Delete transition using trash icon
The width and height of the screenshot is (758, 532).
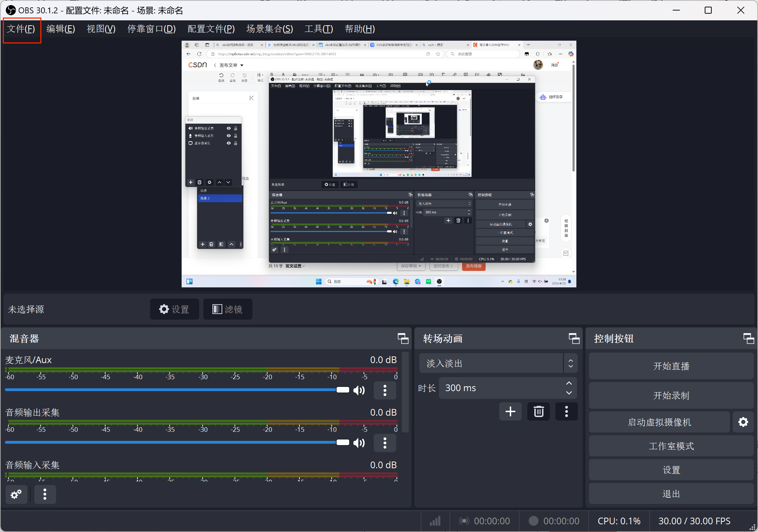pyautogui.click(x=539, y=411)
